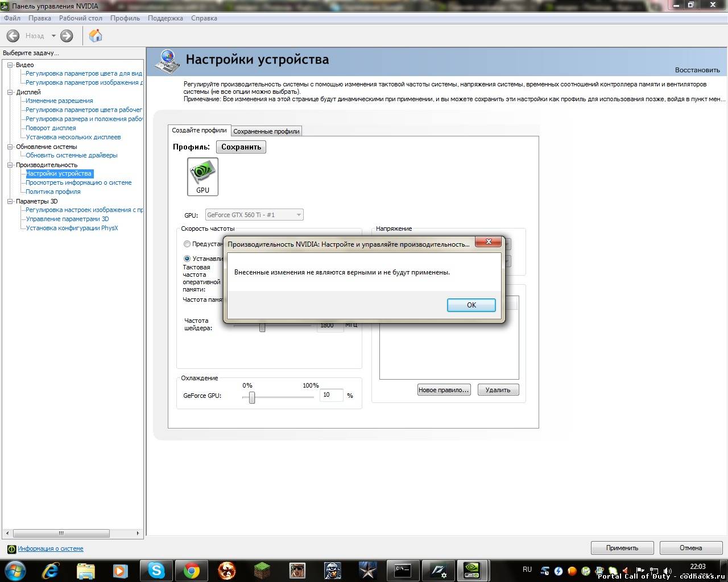Select Обновить системные драйверы tree item
The width and height of the screenshot is (728, 582).
[x=72, y=155]
